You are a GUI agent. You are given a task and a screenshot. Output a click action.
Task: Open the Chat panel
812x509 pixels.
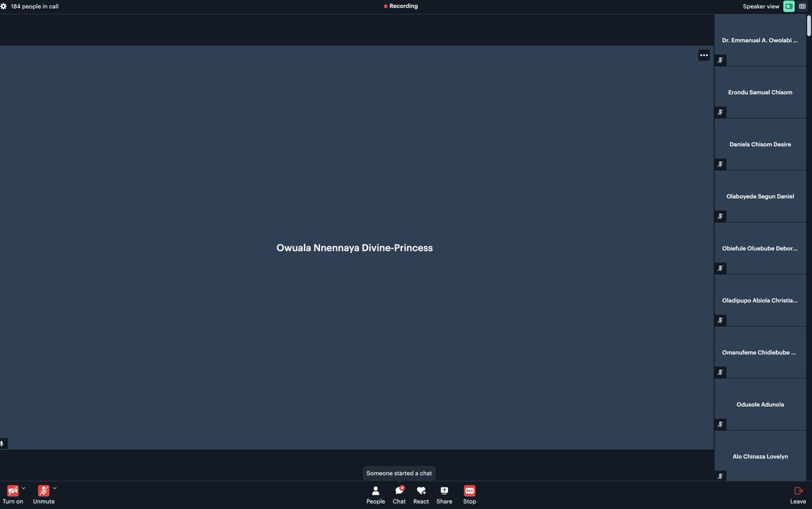pos(399,495)
